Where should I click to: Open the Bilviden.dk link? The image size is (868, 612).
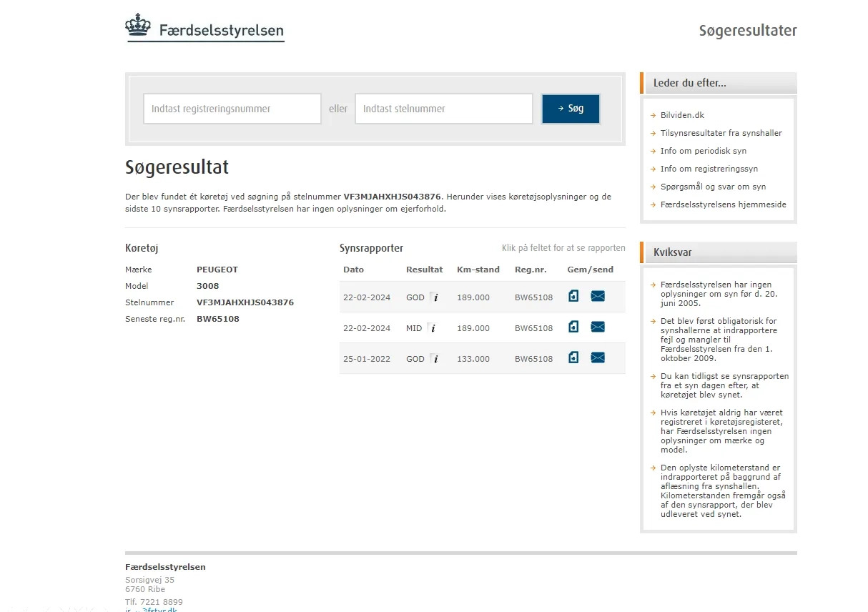pos(682,115)
